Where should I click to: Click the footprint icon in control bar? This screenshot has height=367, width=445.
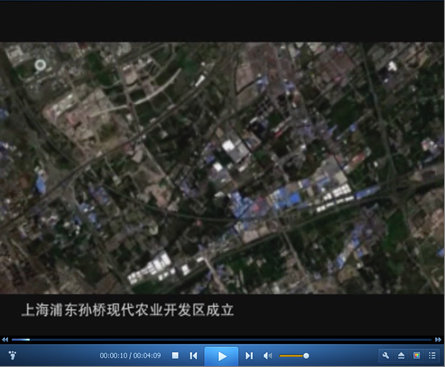tap(13, 355)
